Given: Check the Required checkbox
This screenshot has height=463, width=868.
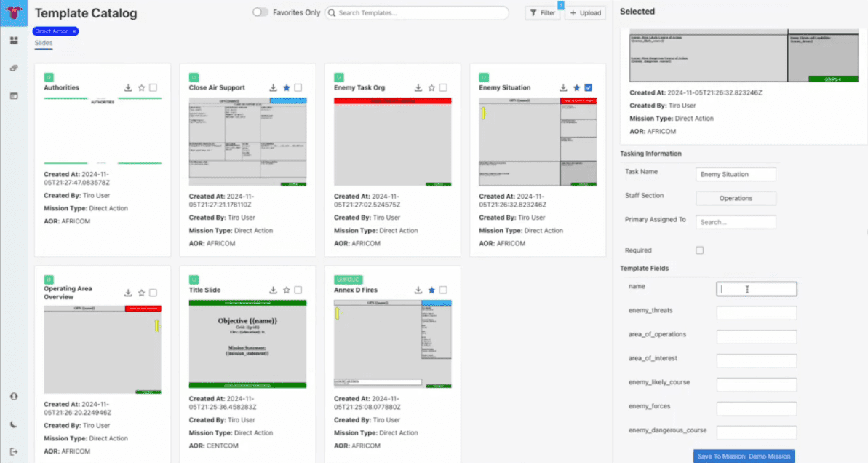Looking at the screenshot, I should [x=700, y=250].
